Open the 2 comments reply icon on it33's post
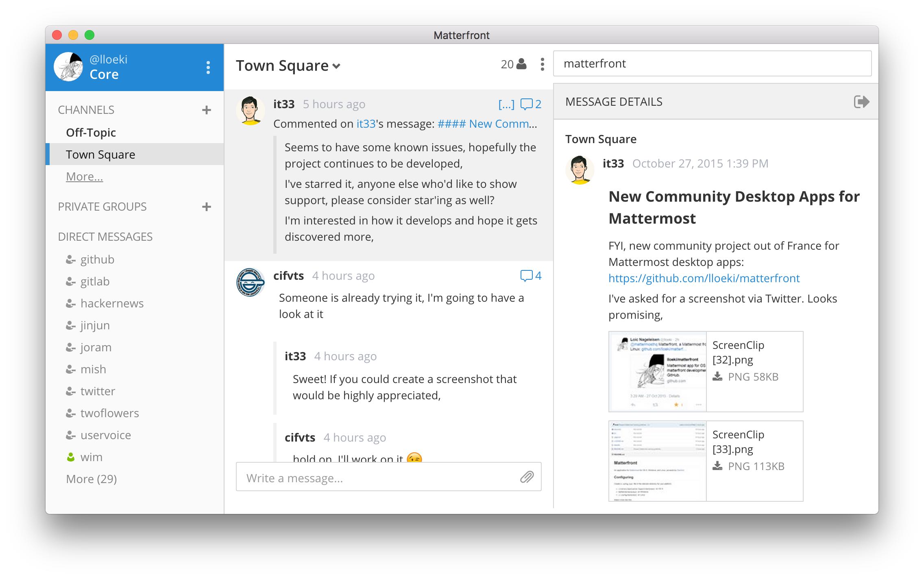Viewport: 924px width, 579px height. coord(531,104)
